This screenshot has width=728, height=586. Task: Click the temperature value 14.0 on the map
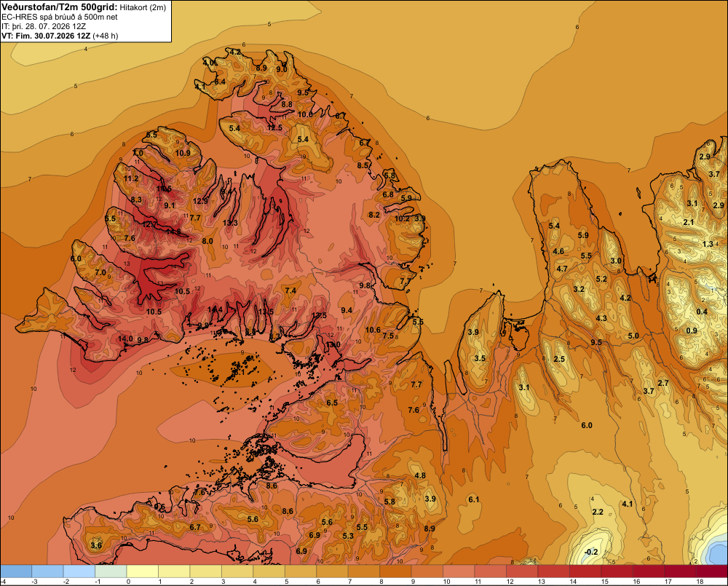125,338
